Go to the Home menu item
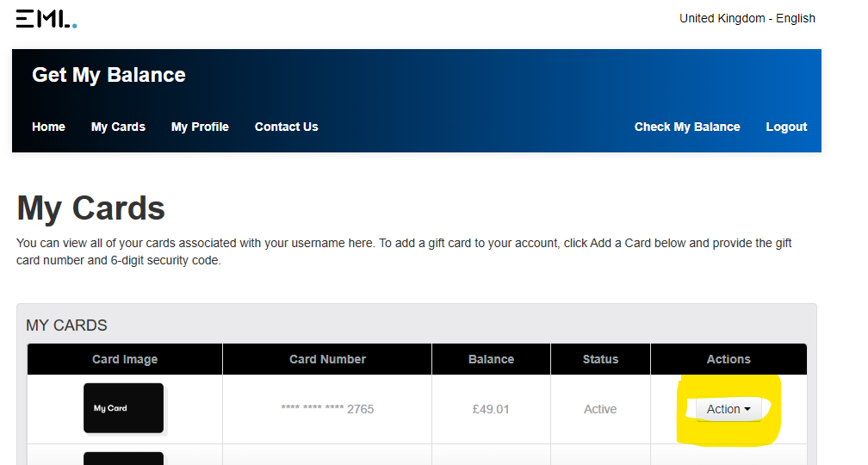 click(49, 127)
